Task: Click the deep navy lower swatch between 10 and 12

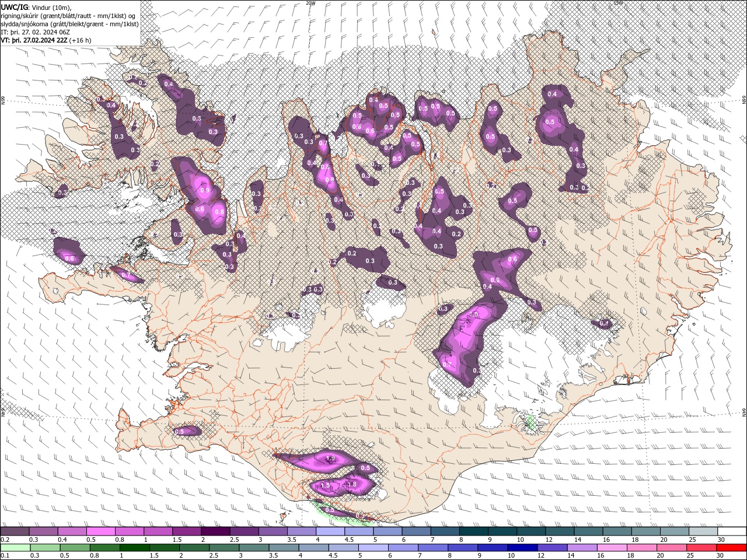Action: (522, 548)
